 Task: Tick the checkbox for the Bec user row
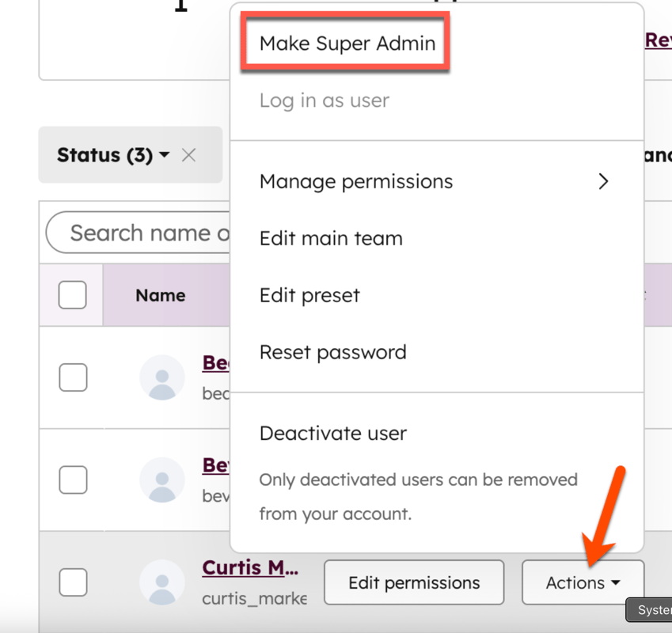pyautogui.click(x=73, y=377)
